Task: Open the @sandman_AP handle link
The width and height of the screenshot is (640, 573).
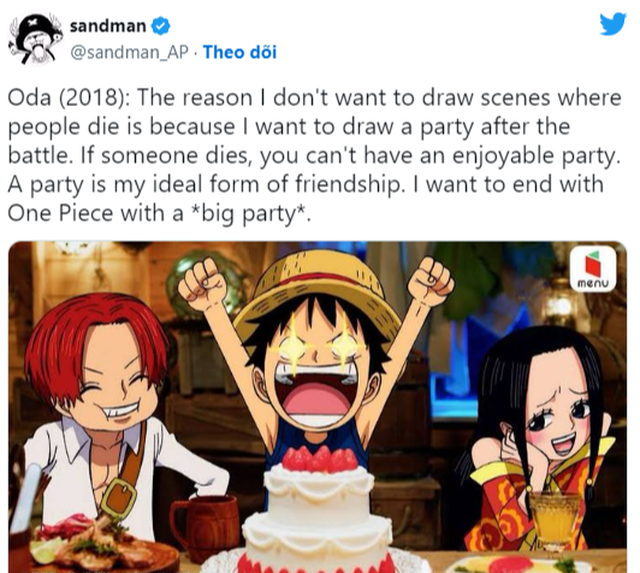Action: click(129, 52)
